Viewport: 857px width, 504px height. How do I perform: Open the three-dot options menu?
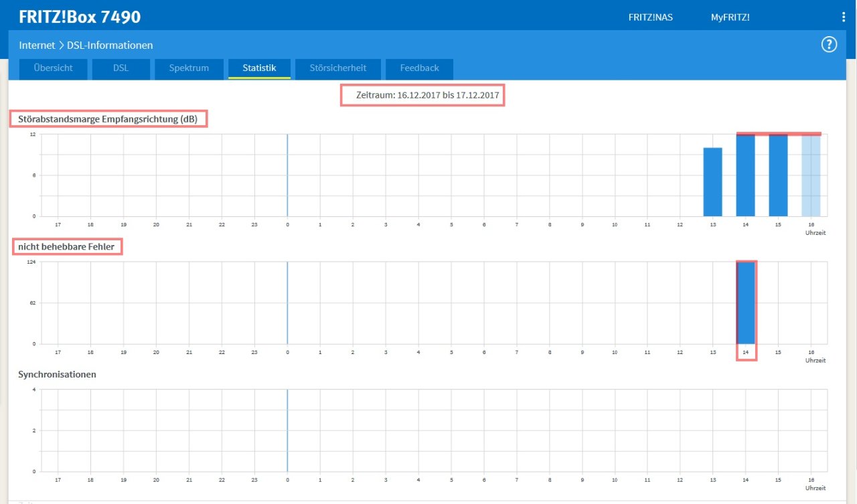click(x=844, y=17)
